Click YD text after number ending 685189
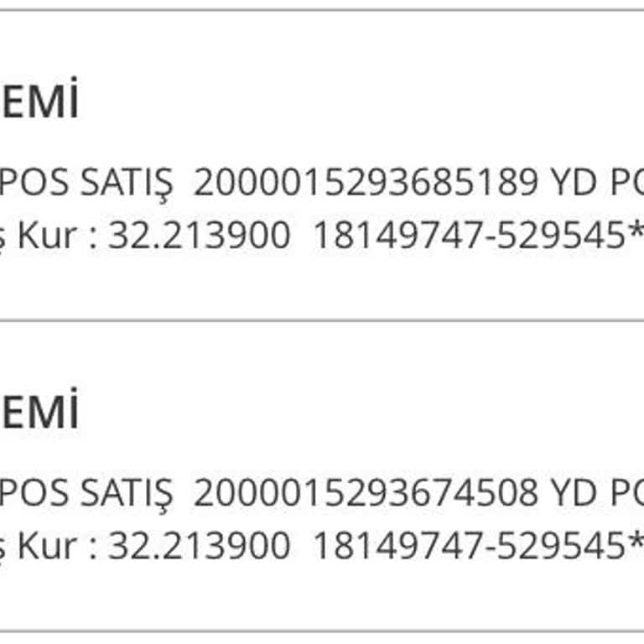 pos(572,184)
